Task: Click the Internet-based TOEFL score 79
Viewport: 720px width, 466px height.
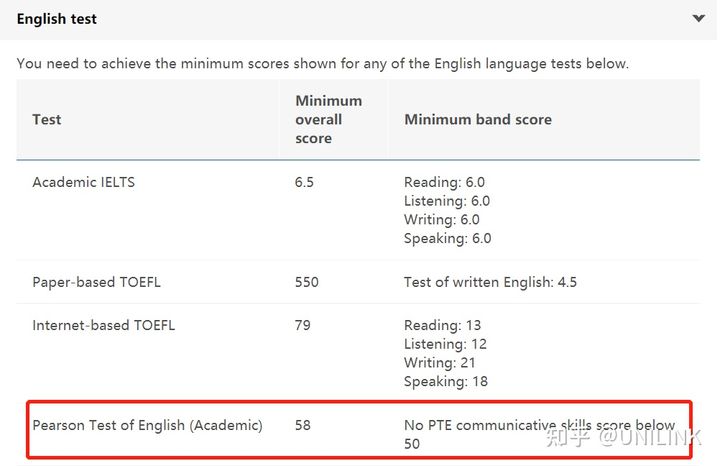Action: (302, 325)
